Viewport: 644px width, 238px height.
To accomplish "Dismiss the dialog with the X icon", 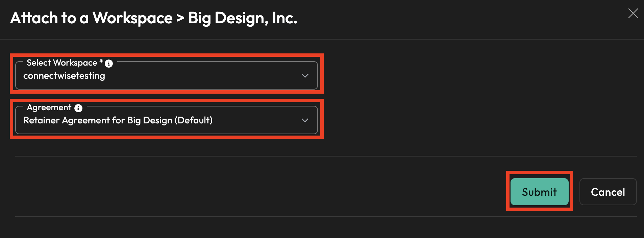I will coord(633,14).
